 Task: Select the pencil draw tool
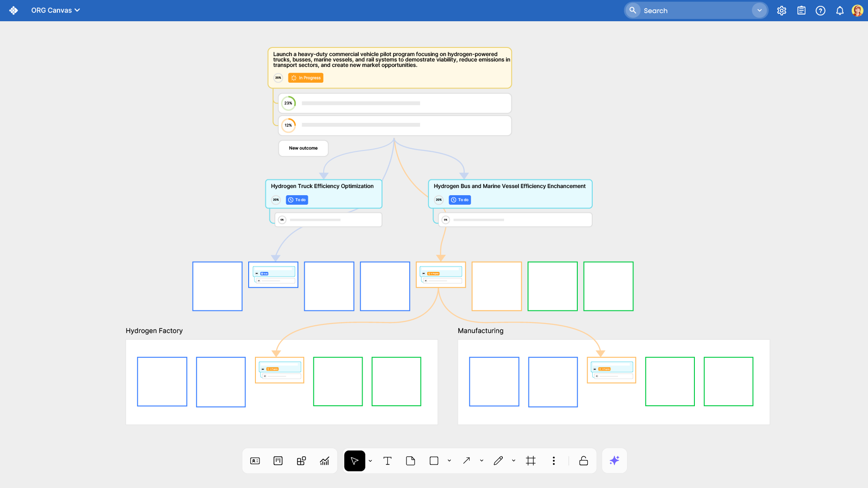tap(498, 461)
